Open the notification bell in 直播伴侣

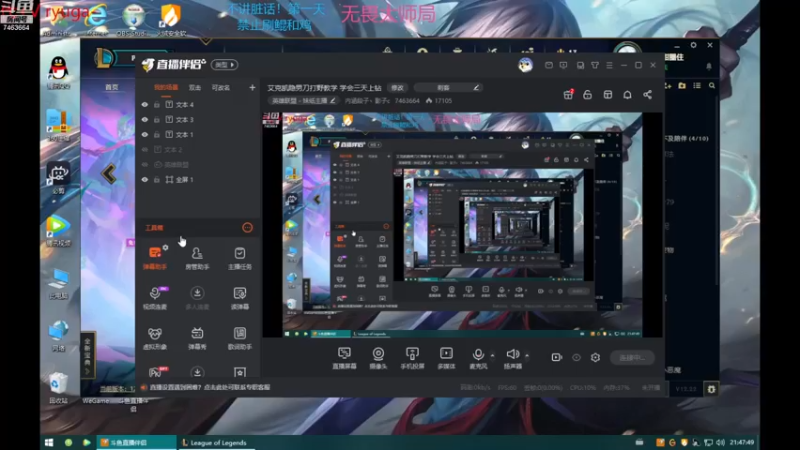[627, 95]
